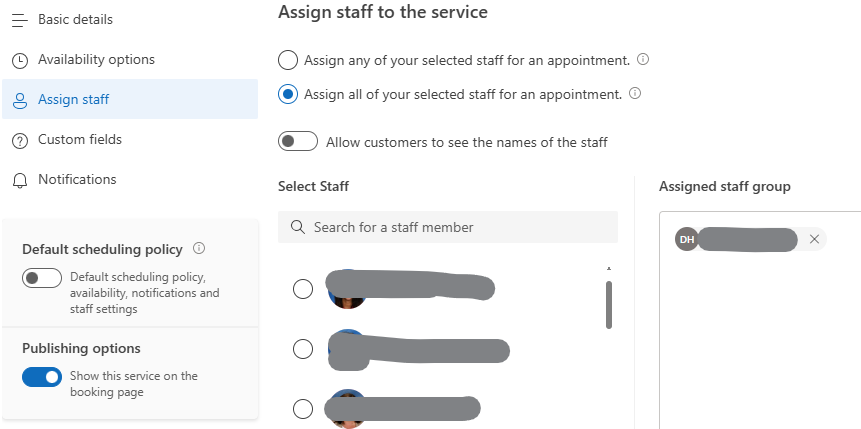Select the first staff member in the list
The height and width of the screenshot is (429, 861).
point(302,289)
